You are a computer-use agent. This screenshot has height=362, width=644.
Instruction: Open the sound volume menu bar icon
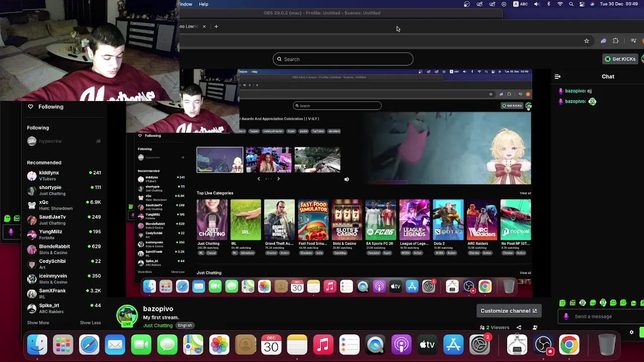tap(536, 4)
